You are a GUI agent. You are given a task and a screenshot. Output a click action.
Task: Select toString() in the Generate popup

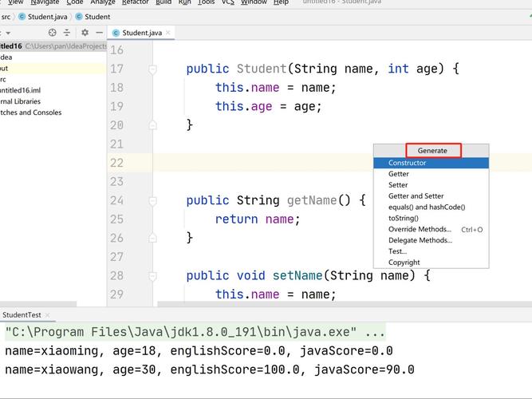pos(403,218)
